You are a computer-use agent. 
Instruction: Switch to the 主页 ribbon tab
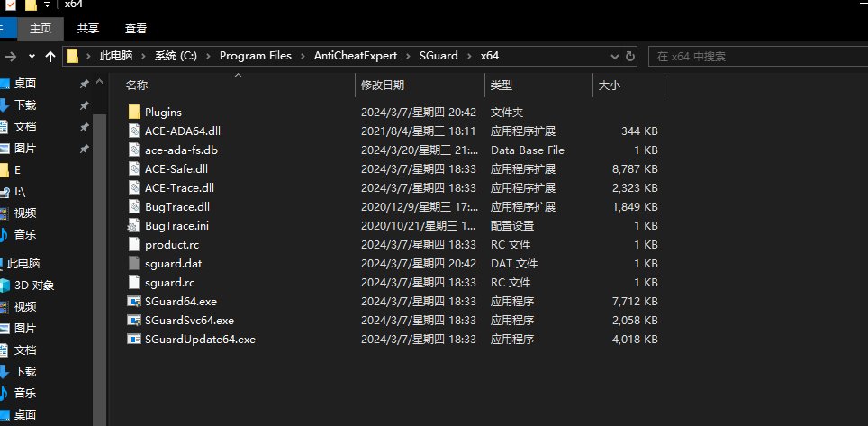pyautogui.click(x=41, y=29)
